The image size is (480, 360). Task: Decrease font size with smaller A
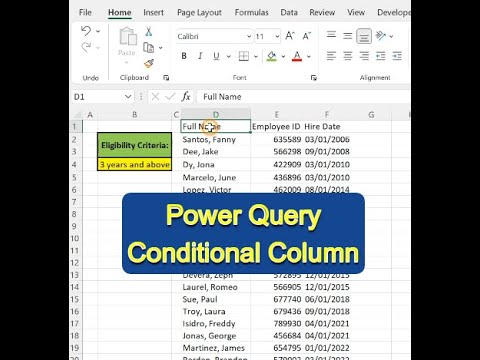coord(306,36)
